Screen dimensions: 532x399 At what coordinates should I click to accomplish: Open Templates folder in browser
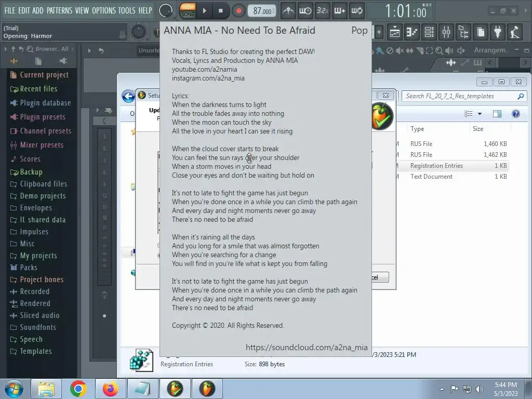pyautogui.click(x=31, y=351)
